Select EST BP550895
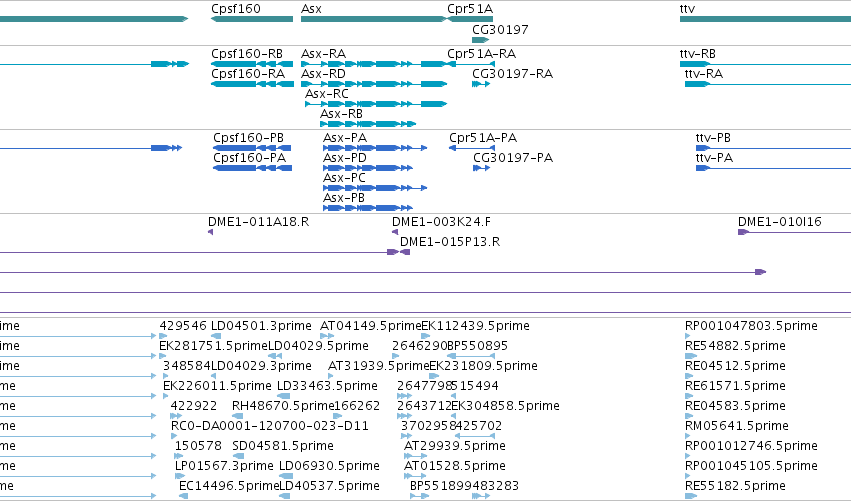The height and width of the screenshot is (501, 851). pos(478,346)
